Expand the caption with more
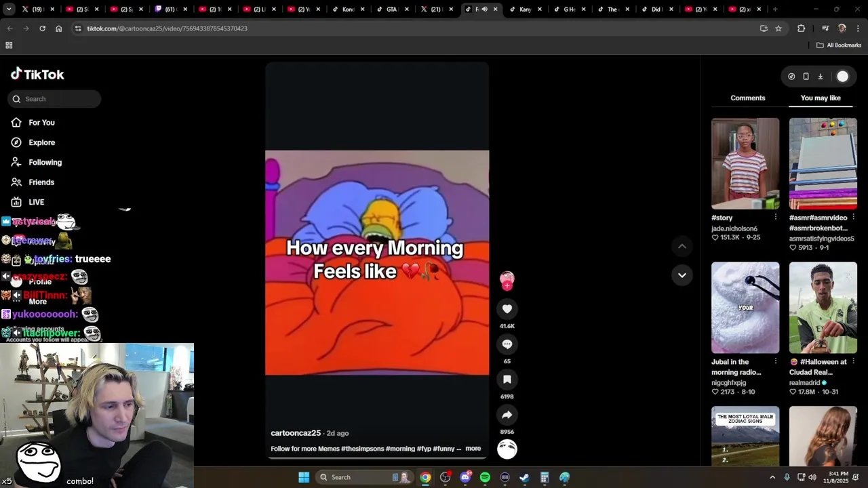The image size is (868, 488). pos(473,449)
